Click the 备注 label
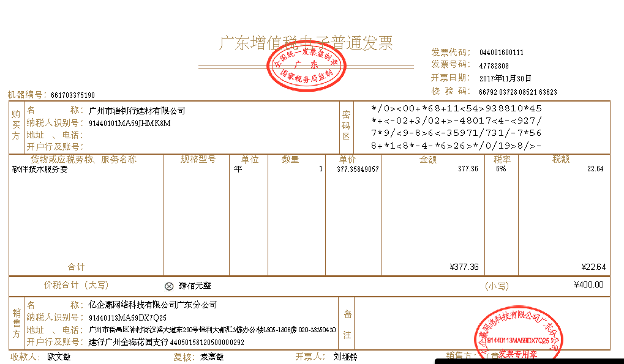Image resolution: width=624 pixels, height=364 pixels. [347, 324]
